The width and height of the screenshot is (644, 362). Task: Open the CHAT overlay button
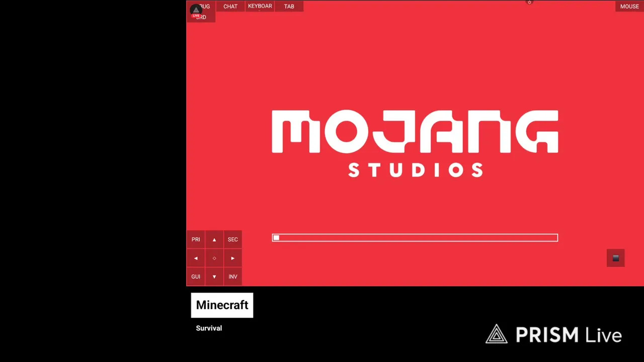(230, 6)
